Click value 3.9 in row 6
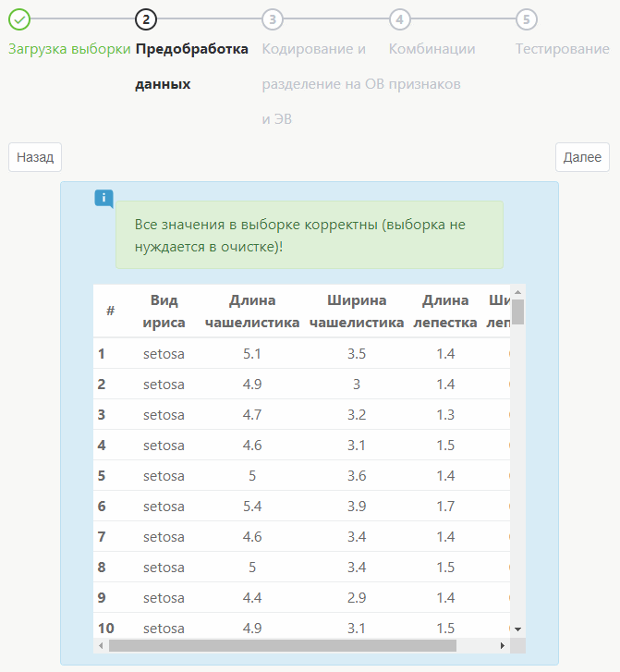This screenshot has height=672, width=620. click(x=357, y=507)
